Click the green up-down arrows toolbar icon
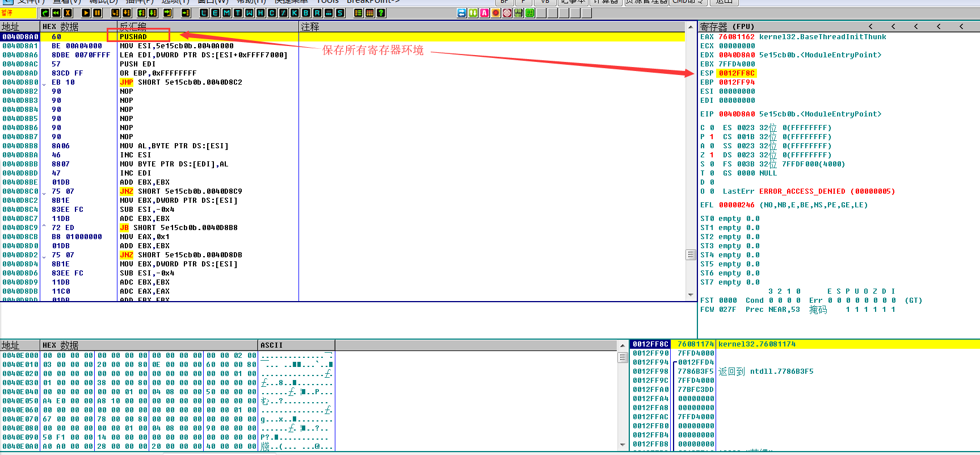 [473, 12]
